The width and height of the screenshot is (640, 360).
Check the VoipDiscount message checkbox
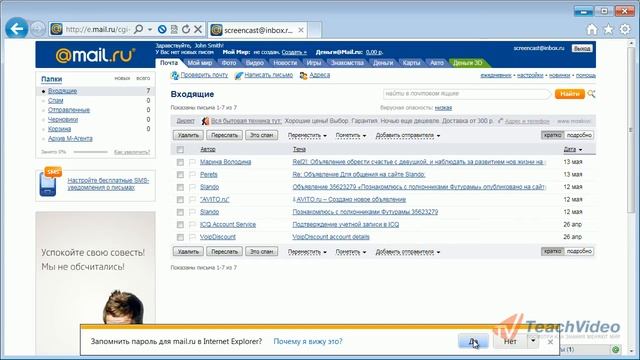pyautogui.click(x=180, y=237)
